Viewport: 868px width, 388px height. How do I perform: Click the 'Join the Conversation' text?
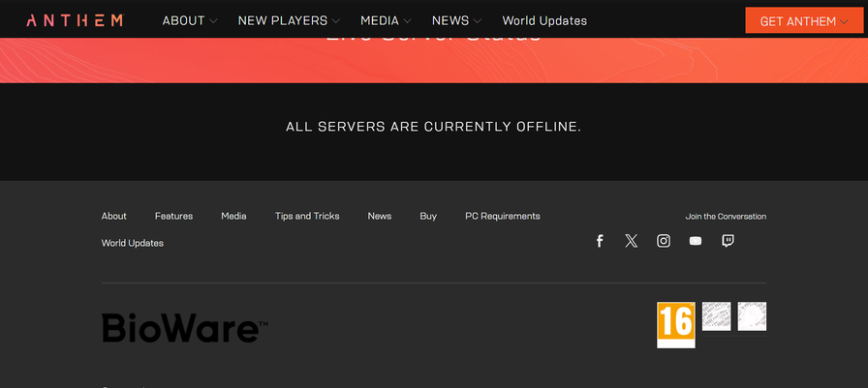tap(726, 217)
